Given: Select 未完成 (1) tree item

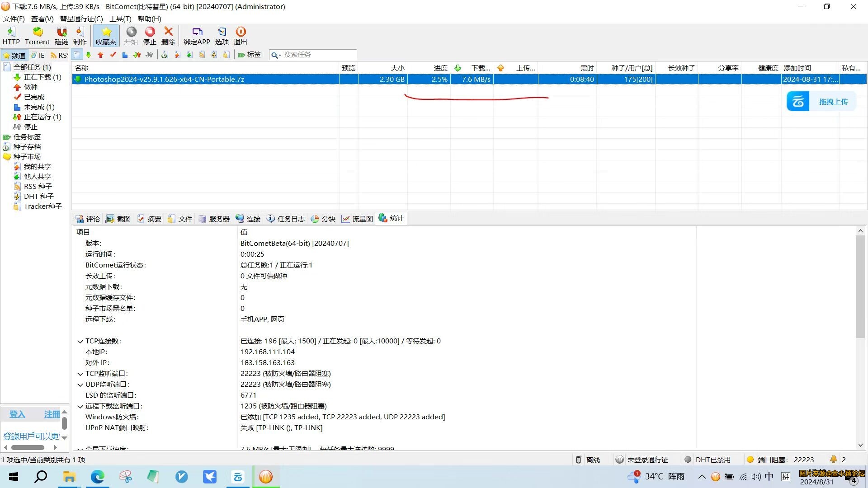Looking at the screenshot, I should [39, 107].
